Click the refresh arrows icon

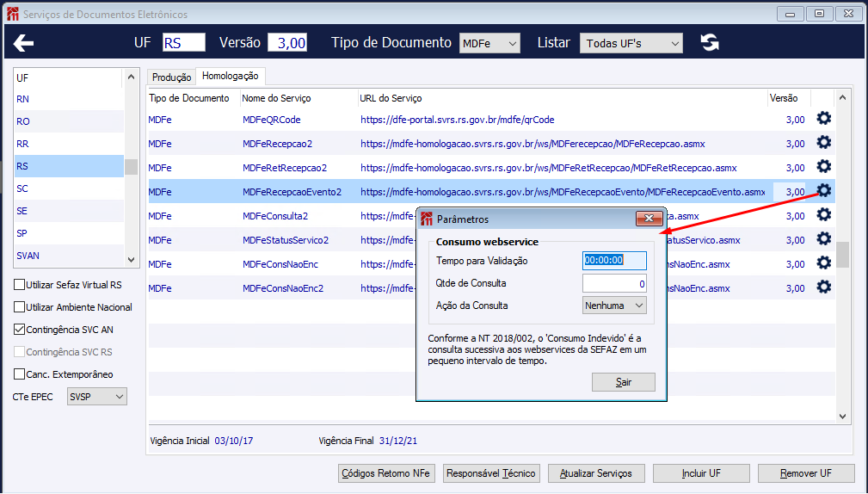point(709,43)
